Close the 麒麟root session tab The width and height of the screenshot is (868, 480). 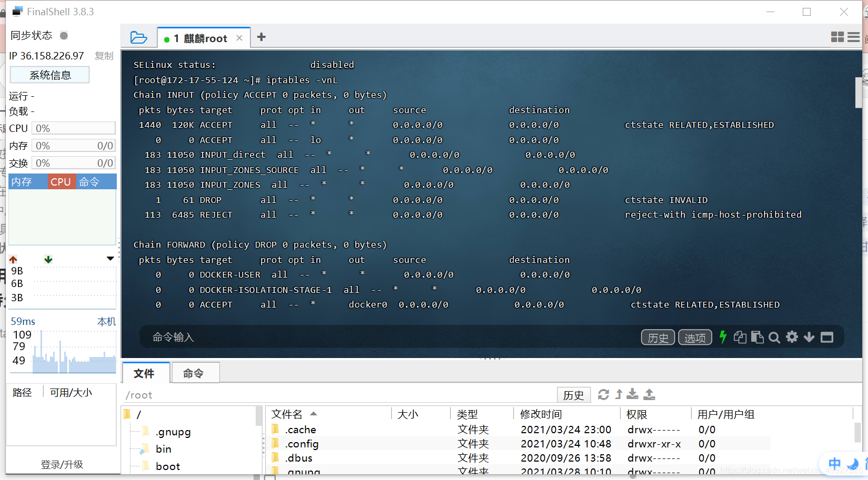click(x=239, y=38)
